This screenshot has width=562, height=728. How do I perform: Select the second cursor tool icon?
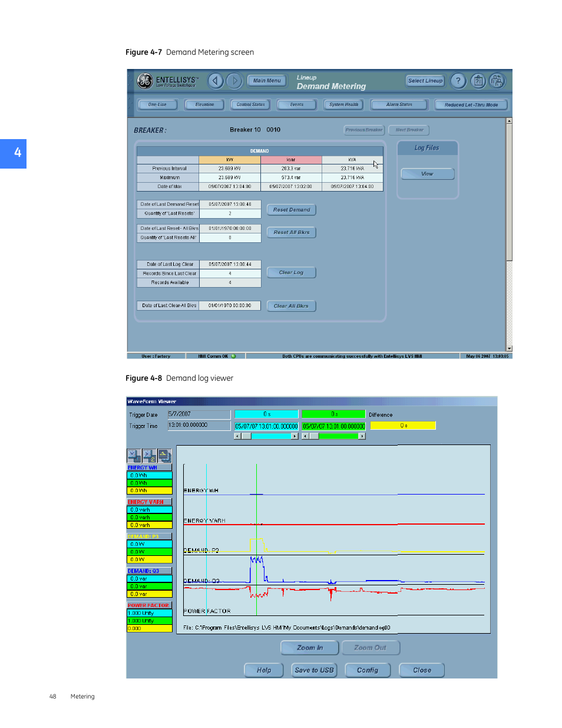[x=149, y=456]
